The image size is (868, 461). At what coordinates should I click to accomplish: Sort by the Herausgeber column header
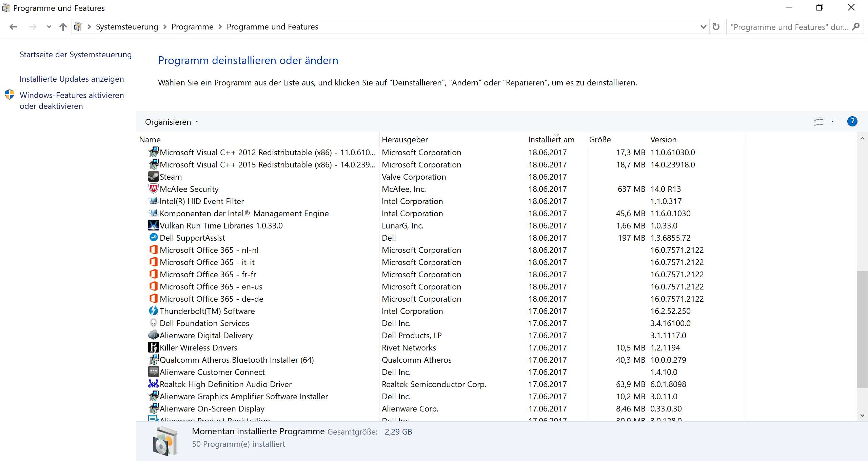pyautogui.click(x=453, y=139)
